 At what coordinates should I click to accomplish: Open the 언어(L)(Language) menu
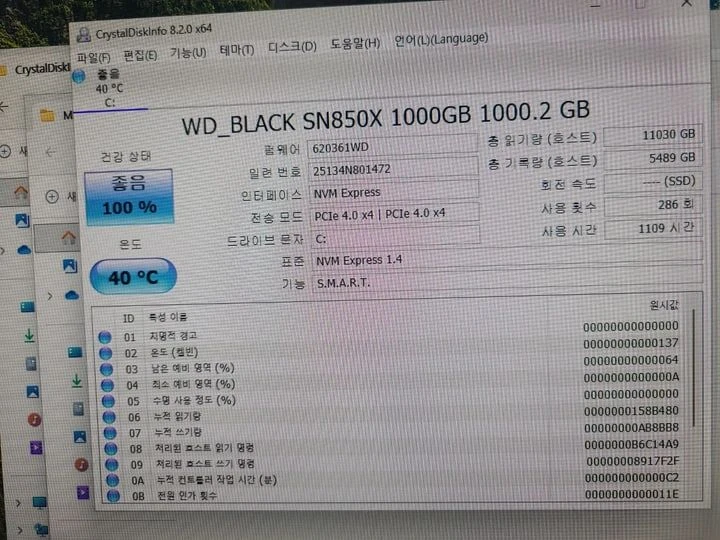click(x=441, y=39)
